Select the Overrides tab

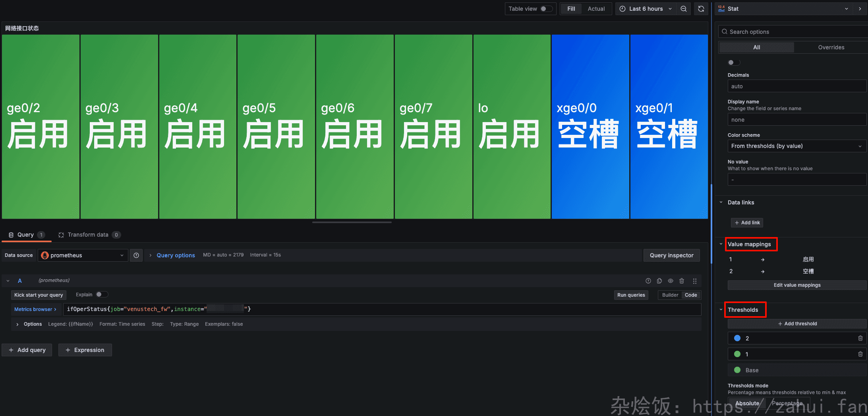(831, 47)
